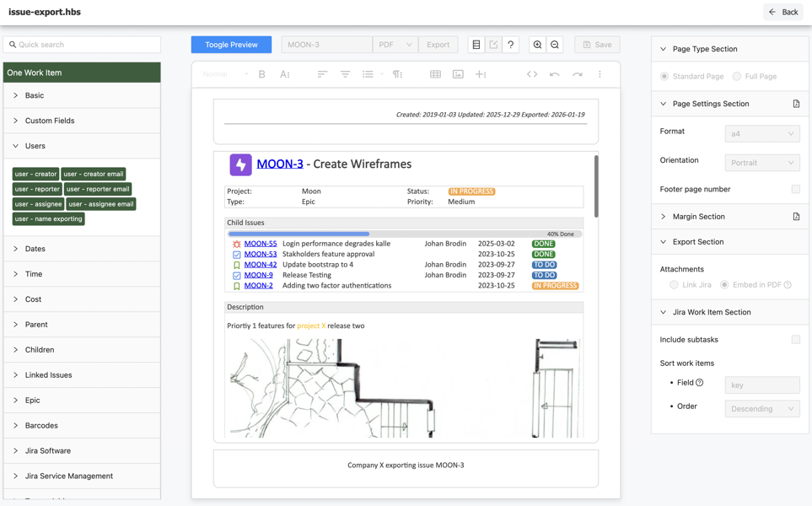Click the One Work Item header
This screenshot has width=812, height=506.
point(82,73)
